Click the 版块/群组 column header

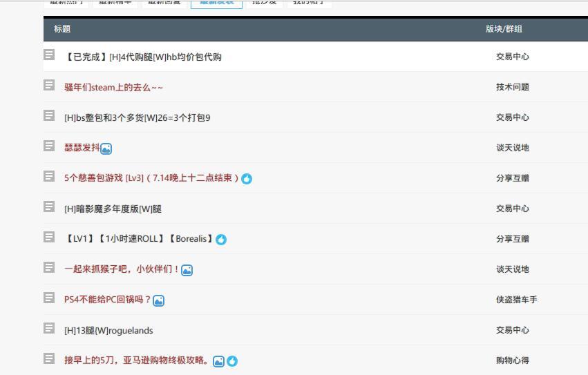[x=504, y=29]
